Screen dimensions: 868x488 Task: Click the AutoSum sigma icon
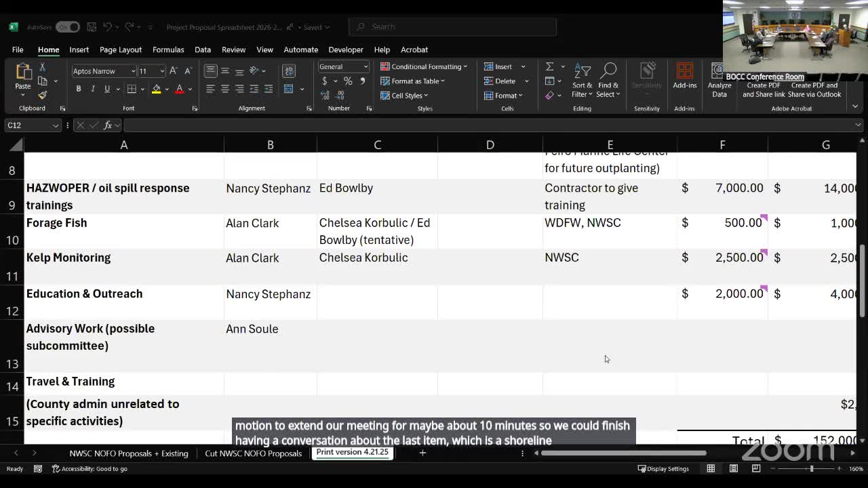coord(550,66)
